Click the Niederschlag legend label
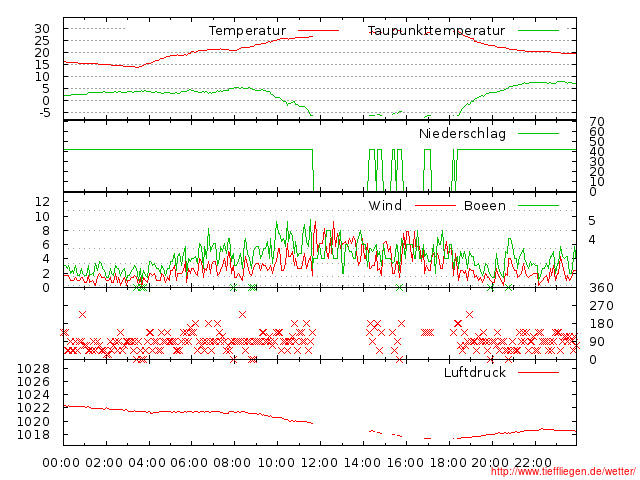 click(462, 133)
